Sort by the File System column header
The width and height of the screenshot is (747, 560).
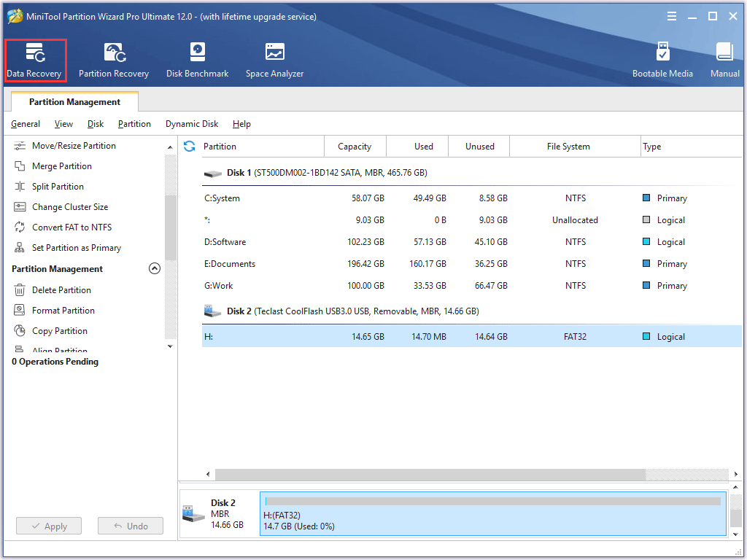tap(575, 146)
